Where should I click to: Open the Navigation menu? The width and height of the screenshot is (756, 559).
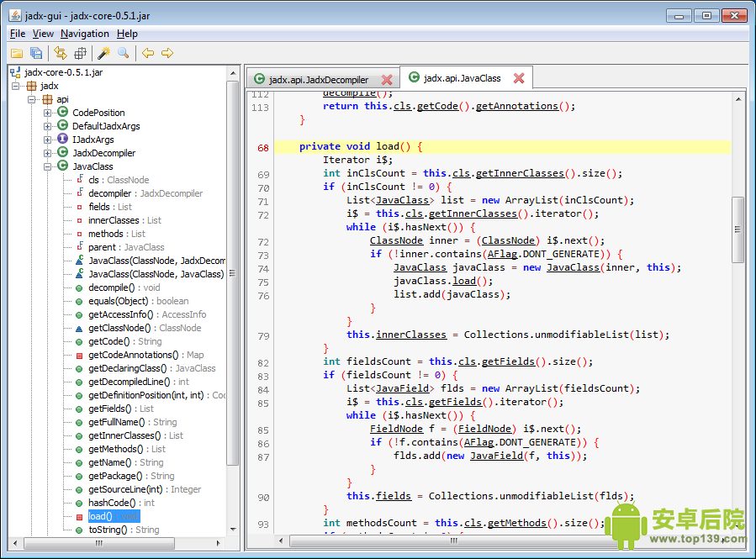click(84, 34)
